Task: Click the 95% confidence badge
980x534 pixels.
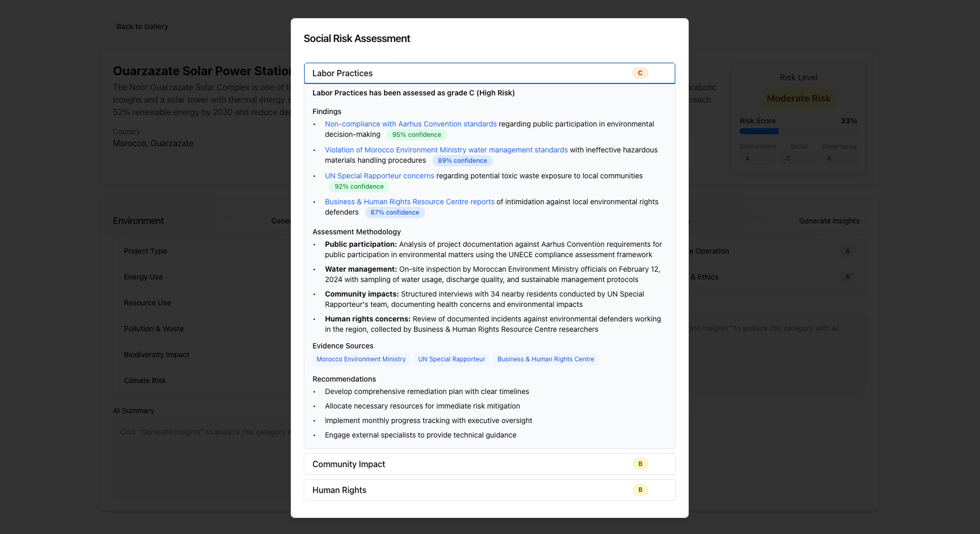Action: pyautogui.click(x=416, y=135)
